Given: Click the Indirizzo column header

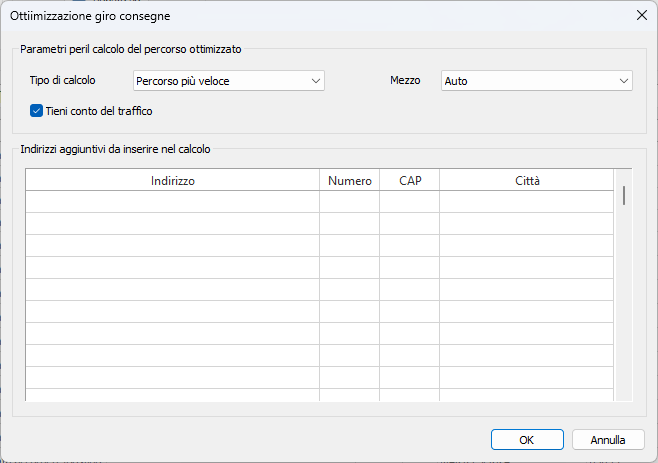Looking at the screenshot, I should tap(173, 181).
